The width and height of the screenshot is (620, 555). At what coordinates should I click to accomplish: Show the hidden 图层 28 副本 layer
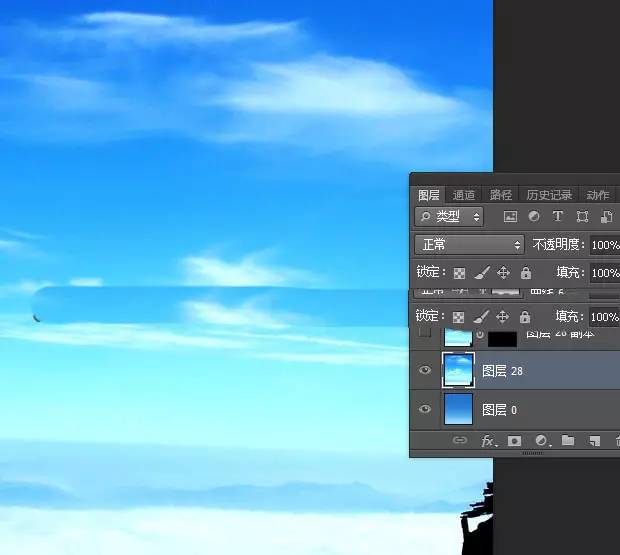(425, 334)
